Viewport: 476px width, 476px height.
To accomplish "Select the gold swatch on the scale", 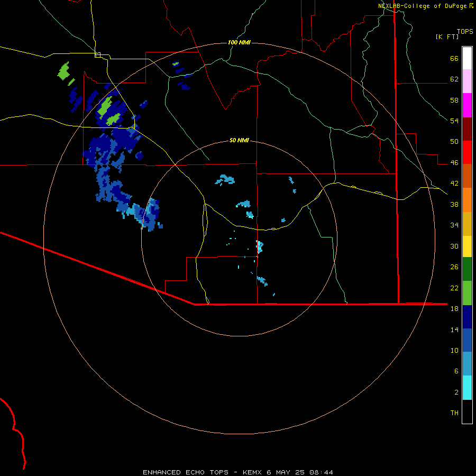I will coord(467,224).
